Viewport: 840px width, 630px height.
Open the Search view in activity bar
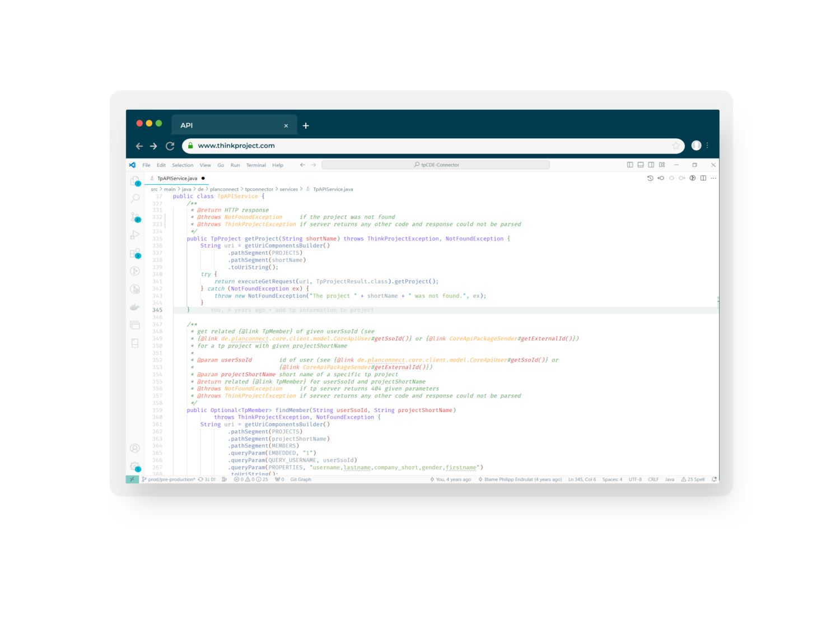click(135, 199)
